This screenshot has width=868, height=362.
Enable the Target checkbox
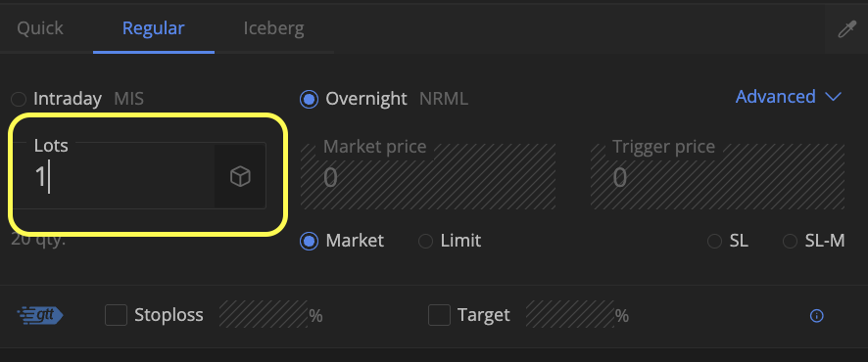tap(439, 315)
